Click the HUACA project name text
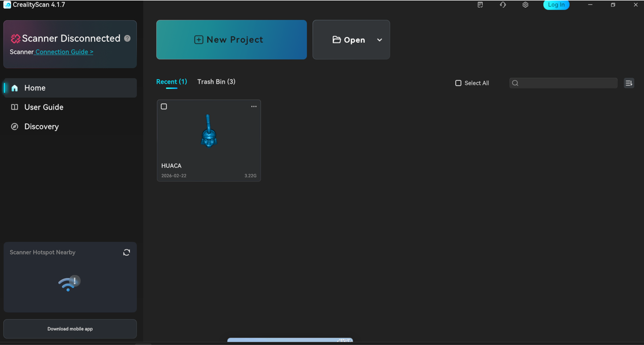Screen dimensions: 644x345 (x=171, y=166)
